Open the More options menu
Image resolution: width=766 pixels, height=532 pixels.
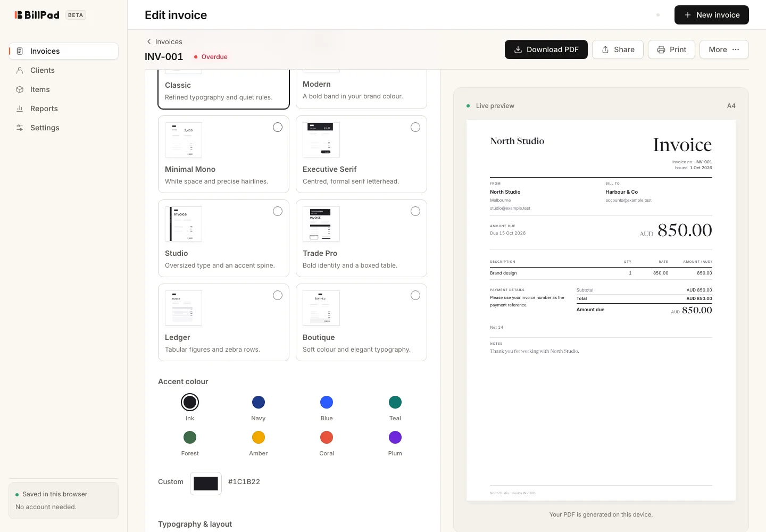click(x=724, y=49)
